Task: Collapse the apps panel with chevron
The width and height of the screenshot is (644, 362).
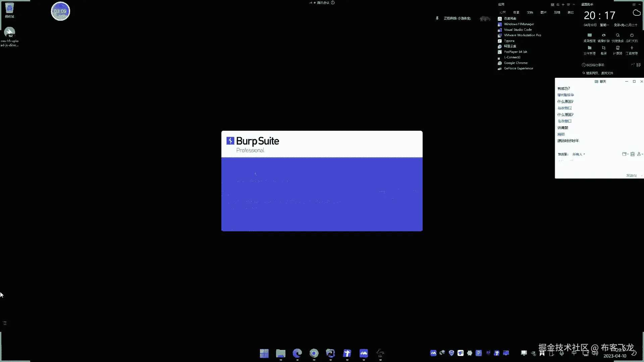Action: (x=574, y=4)
